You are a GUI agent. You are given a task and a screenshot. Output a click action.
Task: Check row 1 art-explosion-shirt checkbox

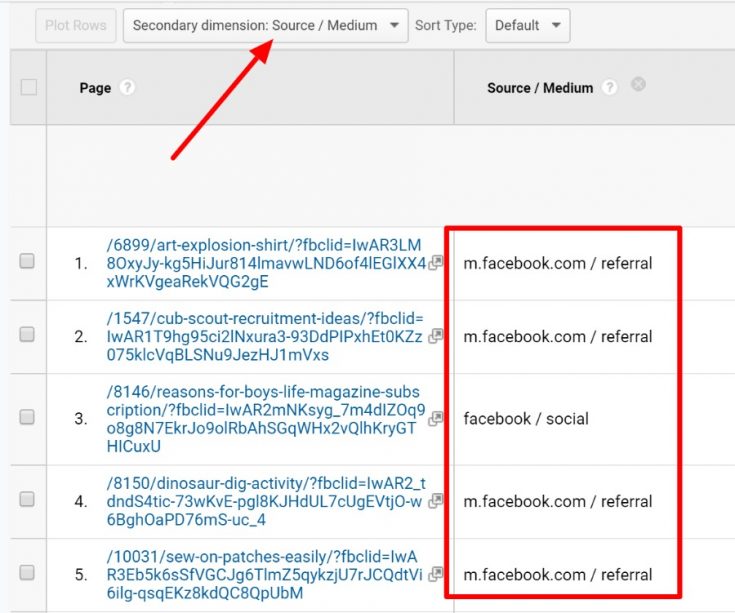point(27,261)
